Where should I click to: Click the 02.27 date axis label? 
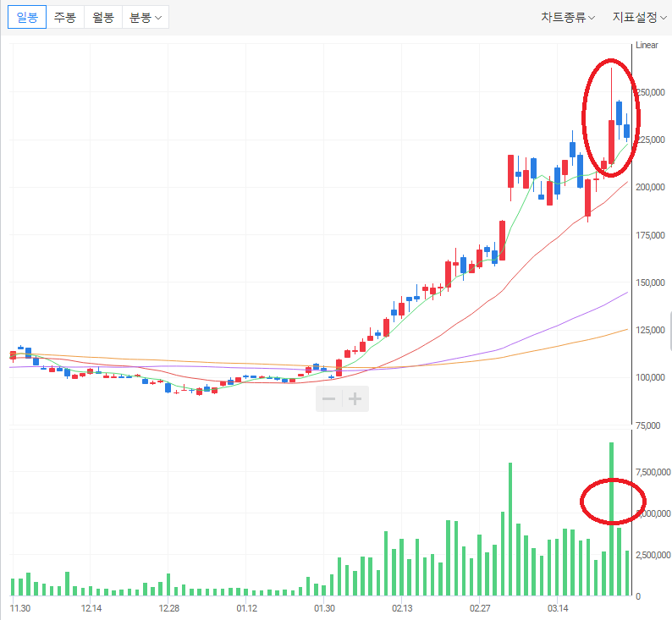click(480, 608)
